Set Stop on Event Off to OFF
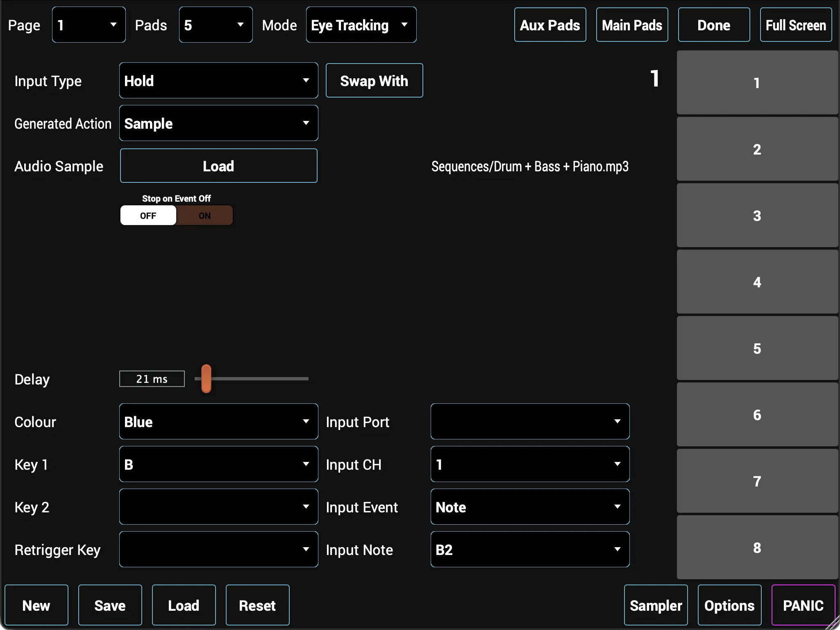840x630 pixels. (148, 216)
